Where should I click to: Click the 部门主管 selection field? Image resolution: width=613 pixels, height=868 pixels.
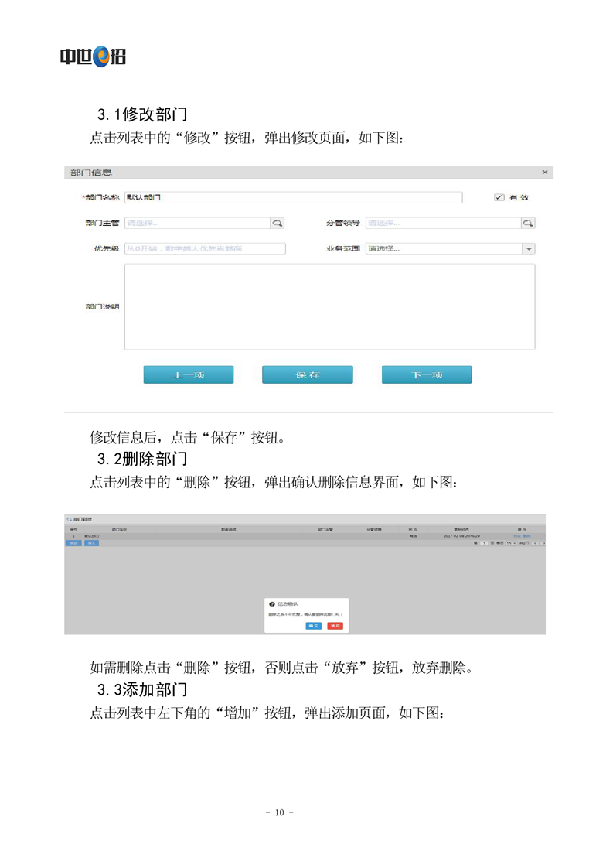pos(196,223)
